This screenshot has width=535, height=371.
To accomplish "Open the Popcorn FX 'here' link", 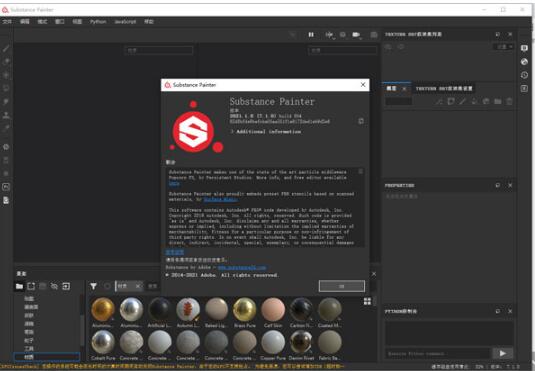I will tap(174, 183).
